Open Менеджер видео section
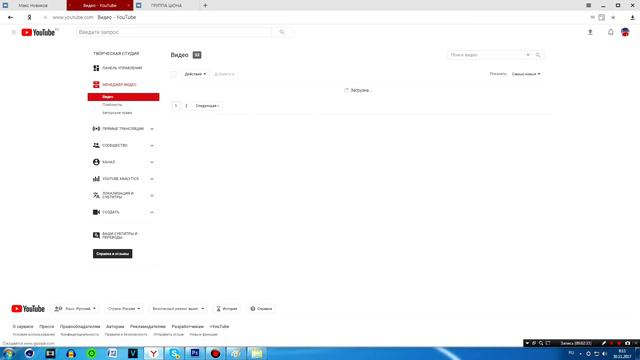 tap(115, 84)
